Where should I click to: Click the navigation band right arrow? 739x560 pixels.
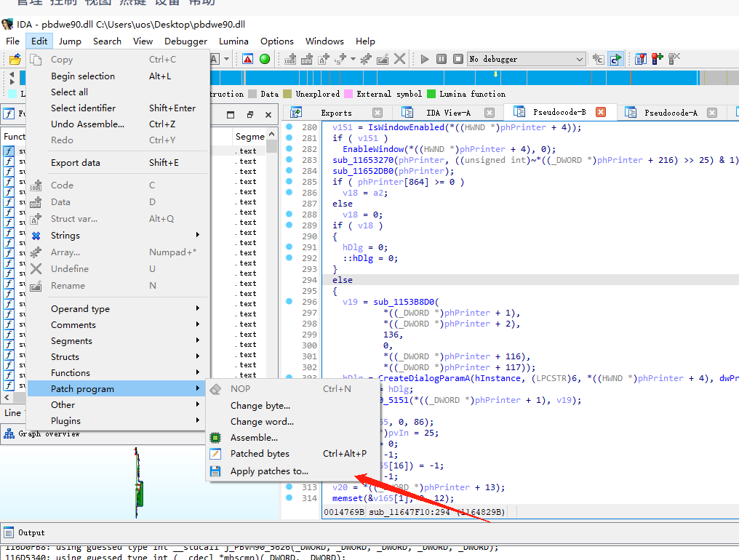[12, 81]
